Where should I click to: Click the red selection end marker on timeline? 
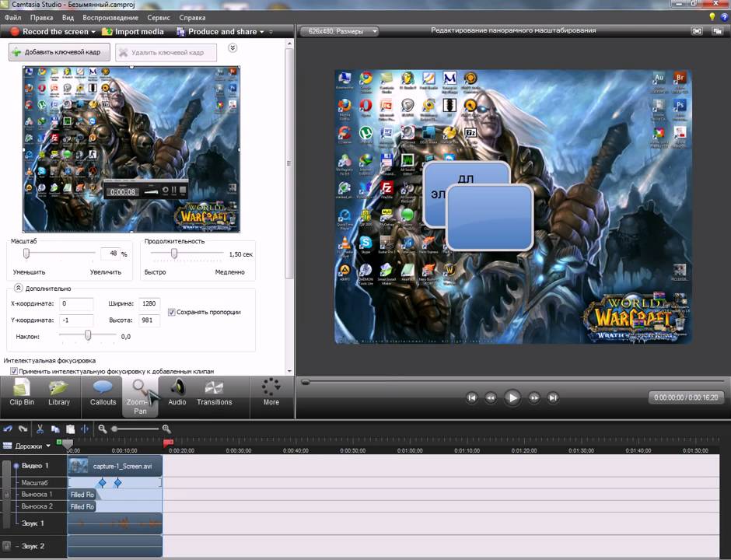point(168,442)
